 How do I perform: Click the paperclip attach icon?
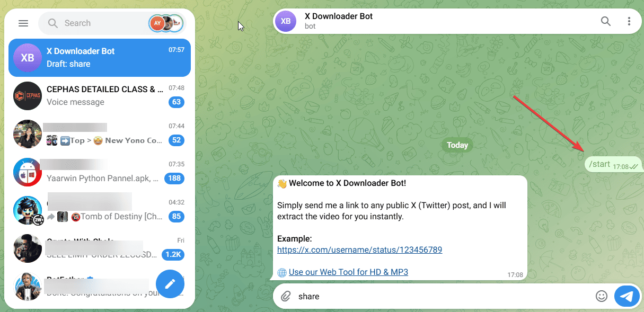(286, 297)
